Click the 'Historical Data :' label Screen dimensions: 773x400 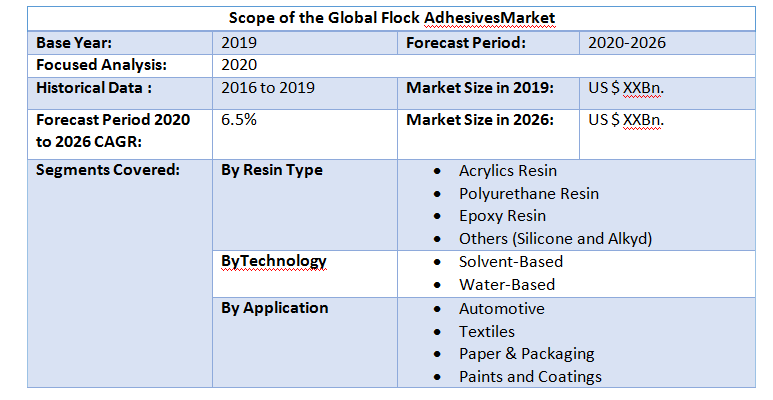point(93,88)
